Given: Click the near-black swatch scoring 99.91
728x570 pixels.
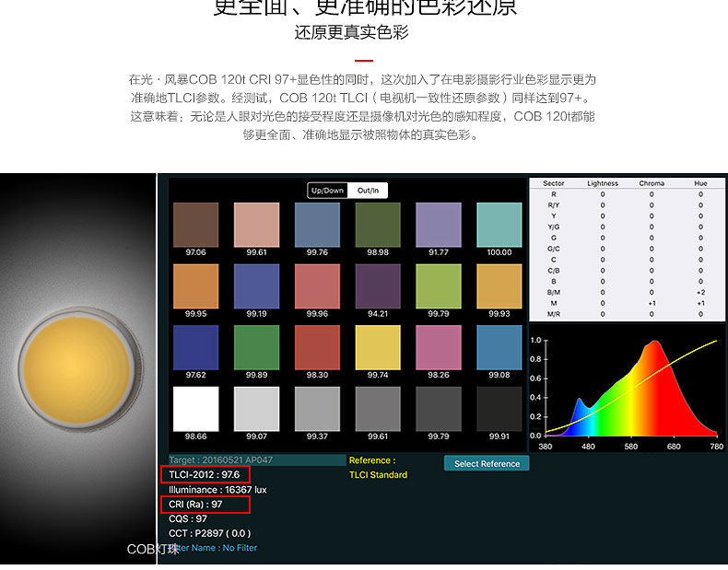Looking at the screenshot, I should coord(499,408).
